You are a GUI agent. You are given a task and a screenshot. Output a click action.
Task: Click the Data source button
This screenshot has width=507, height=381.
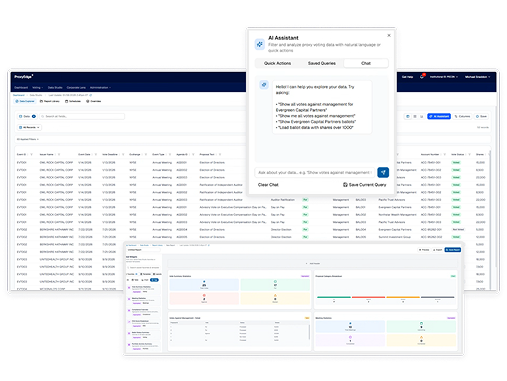27,116
